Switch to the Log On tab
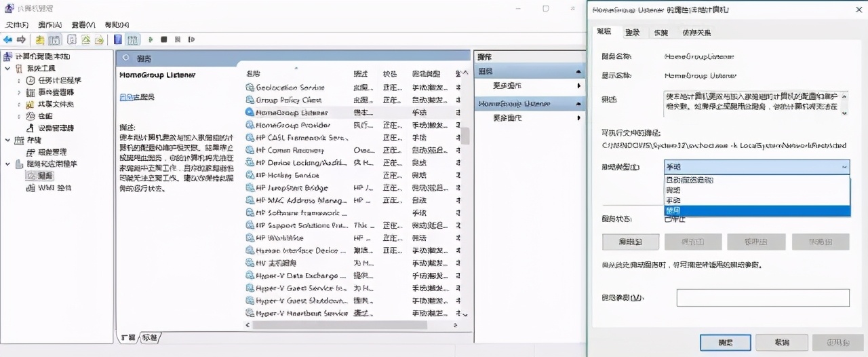 point(632,33)
